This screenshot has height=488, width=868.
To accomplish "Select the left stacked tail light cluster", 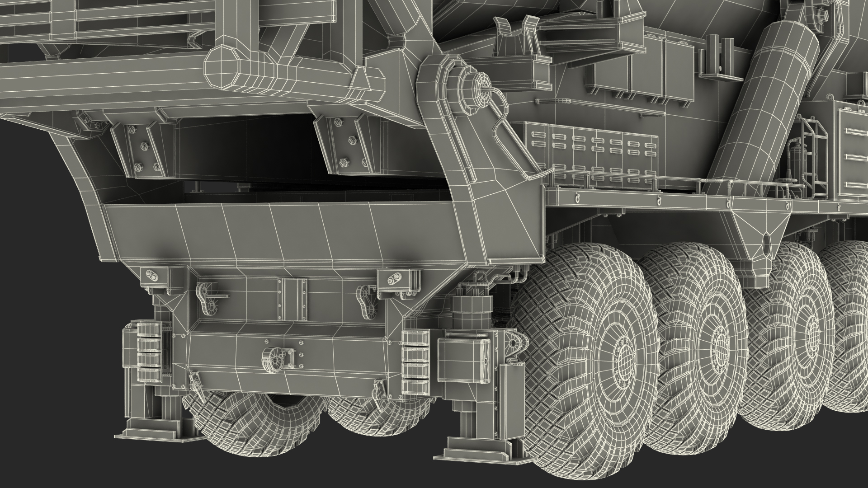I will click(148, 351).
